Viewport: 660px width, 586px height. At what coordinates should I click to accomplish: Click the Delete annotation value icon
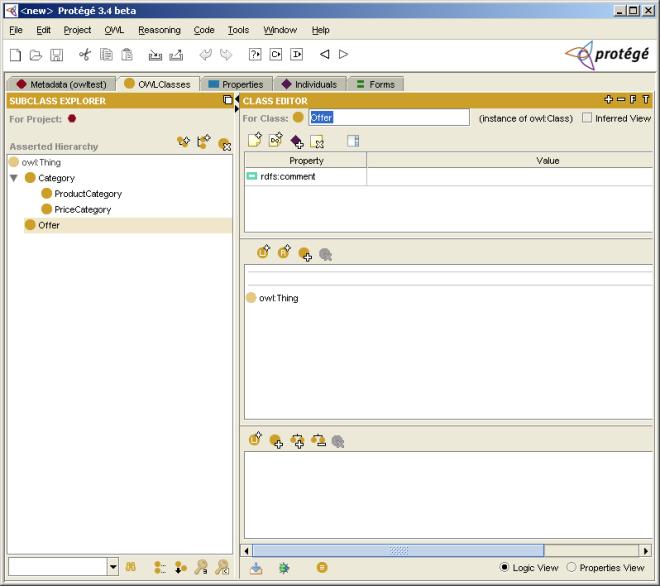pyautogui.click(x=317, y=142)
